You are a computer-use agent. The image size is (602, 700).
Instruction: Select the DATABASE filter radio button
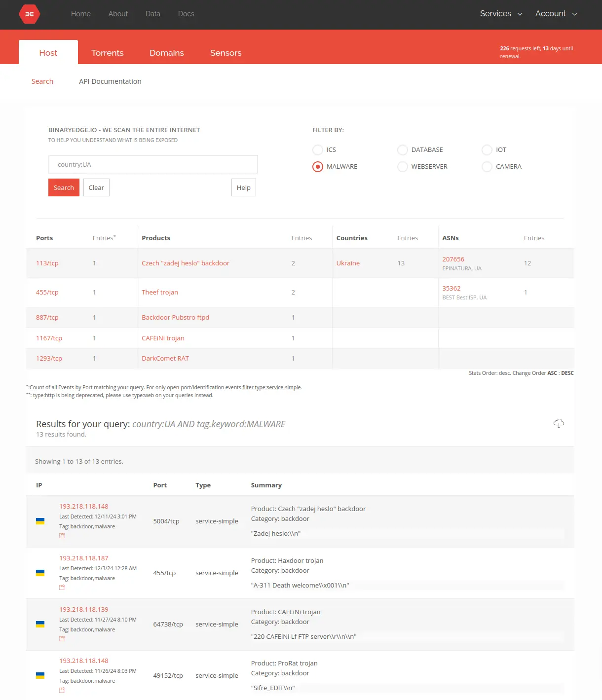point(403,150)
